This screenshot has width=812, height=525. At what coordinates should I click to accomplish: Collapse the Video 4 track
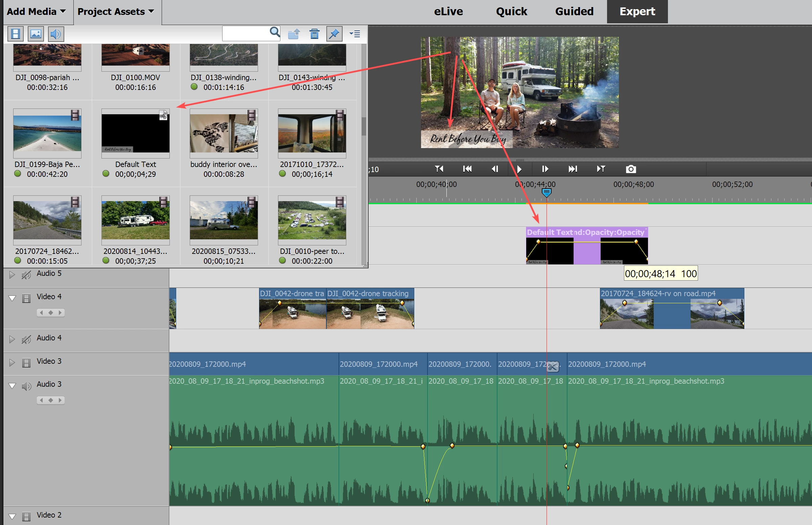[x=12, y=298]
